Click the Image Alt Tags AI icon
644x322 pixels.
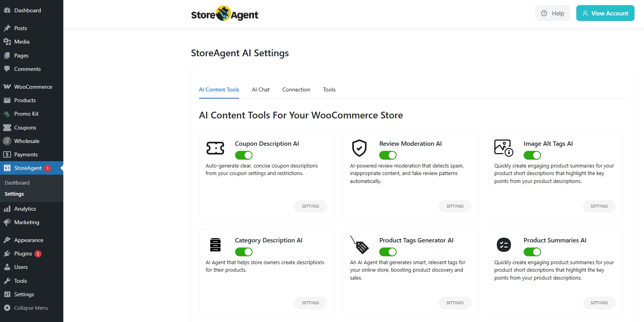point(503,148)
